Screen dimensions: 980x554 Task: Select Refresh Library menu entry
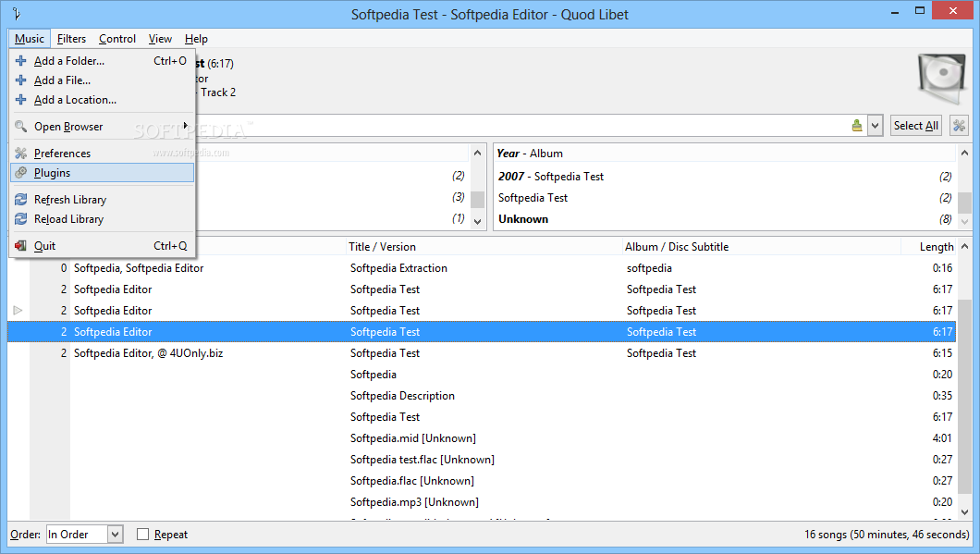point(103,200)
